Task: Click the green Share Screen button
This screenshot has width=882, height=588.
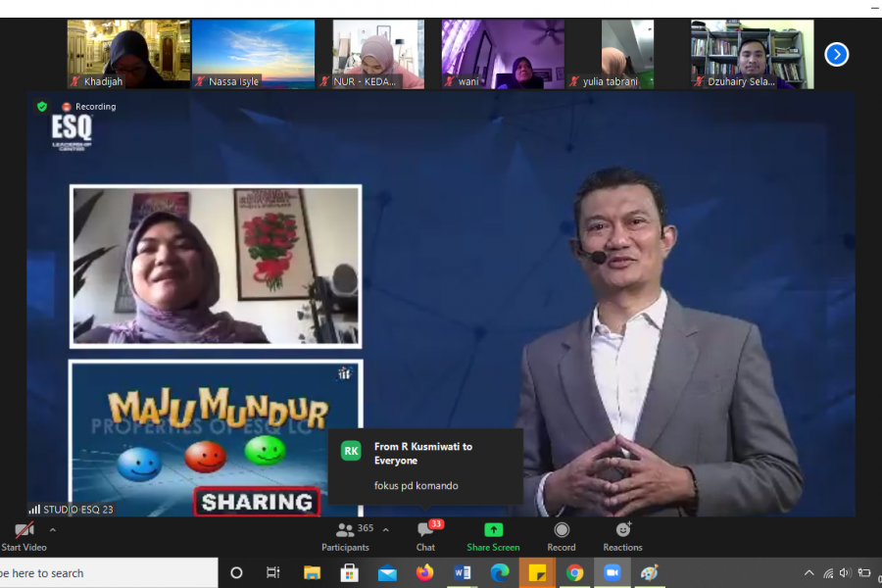Action: pyautogui.click(x=493, y=535)
